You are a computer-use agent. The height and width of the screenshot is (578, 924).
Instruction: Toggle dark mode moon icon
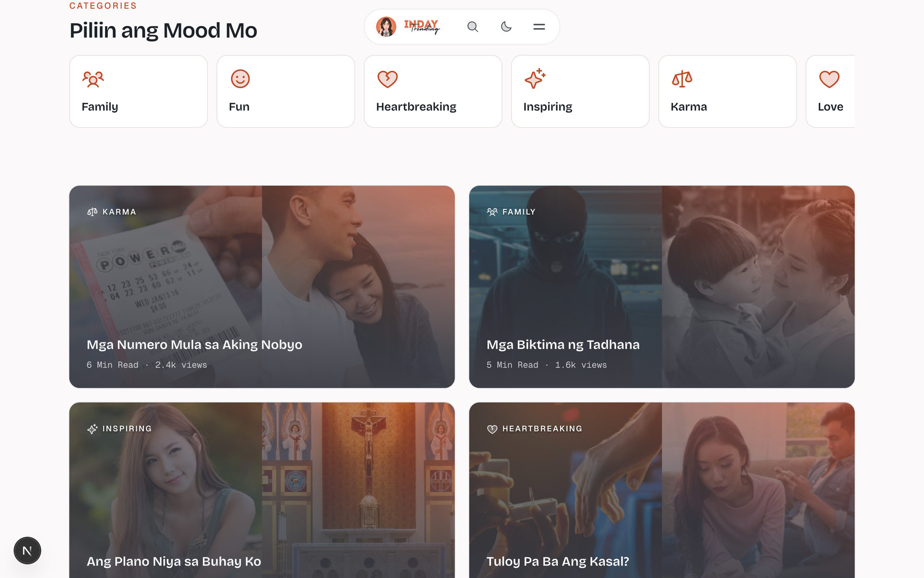[506, 26]
